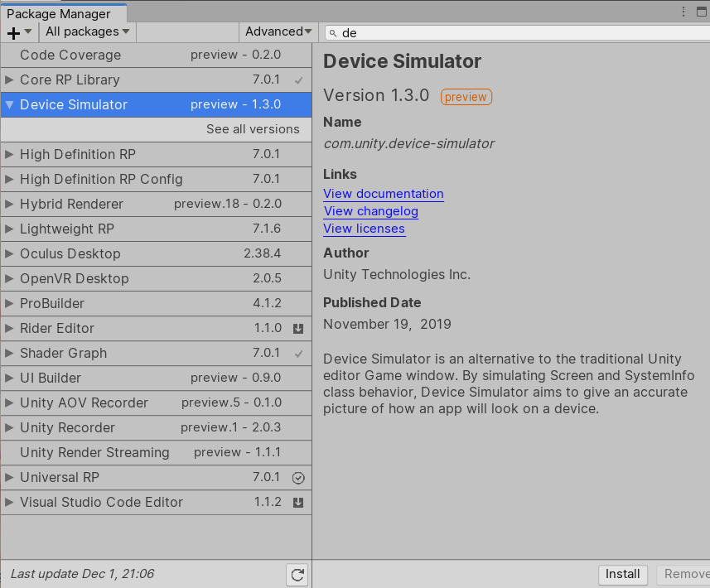Expand the Oculus Desktop row arrow
Viewport: 710px width, 588px height.
tap(9, 254)
